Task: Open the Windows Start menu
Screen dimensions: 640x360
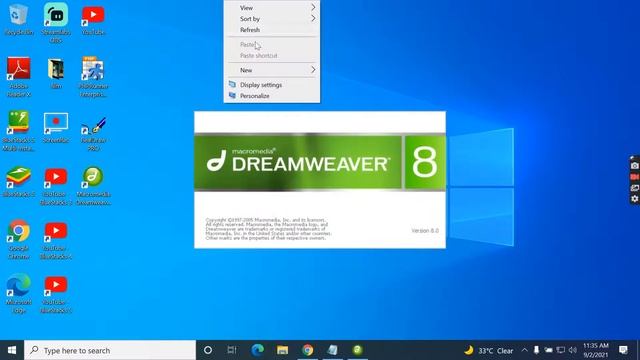Action: point(12,350)
